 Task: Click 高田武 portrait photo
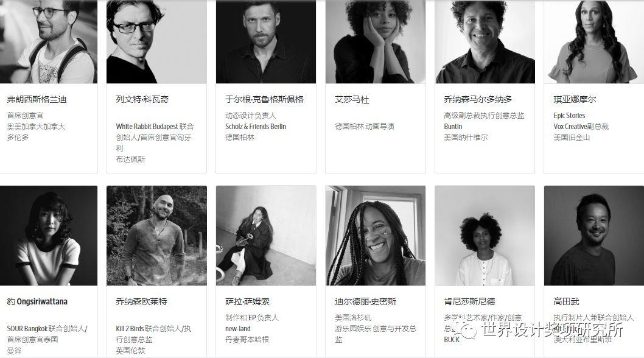(x=594, y=236)
